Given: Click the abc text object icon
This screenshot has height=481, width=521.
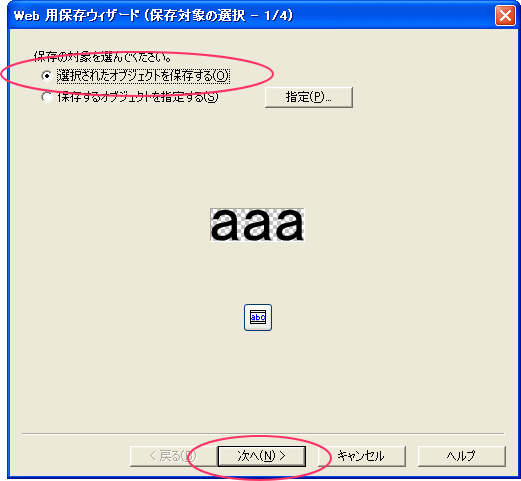Looking at the screenshot, I should click(x=258, y=317).
